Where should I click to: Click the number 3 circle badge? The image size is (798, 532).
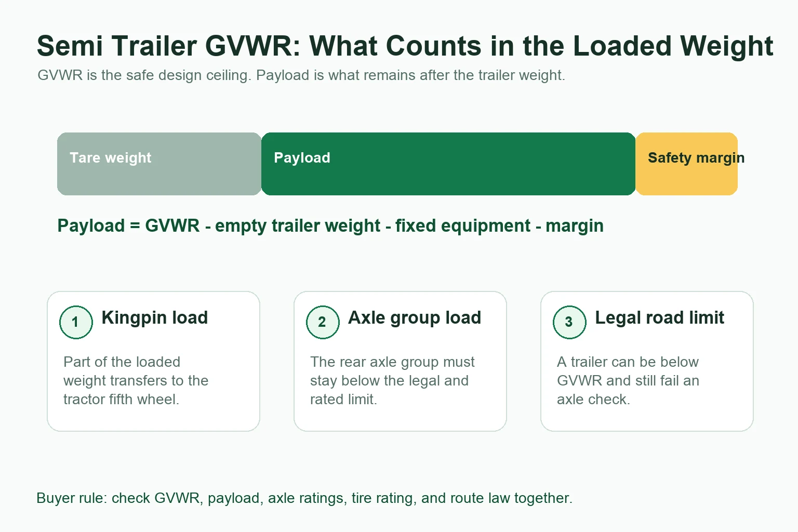point(569,322)
